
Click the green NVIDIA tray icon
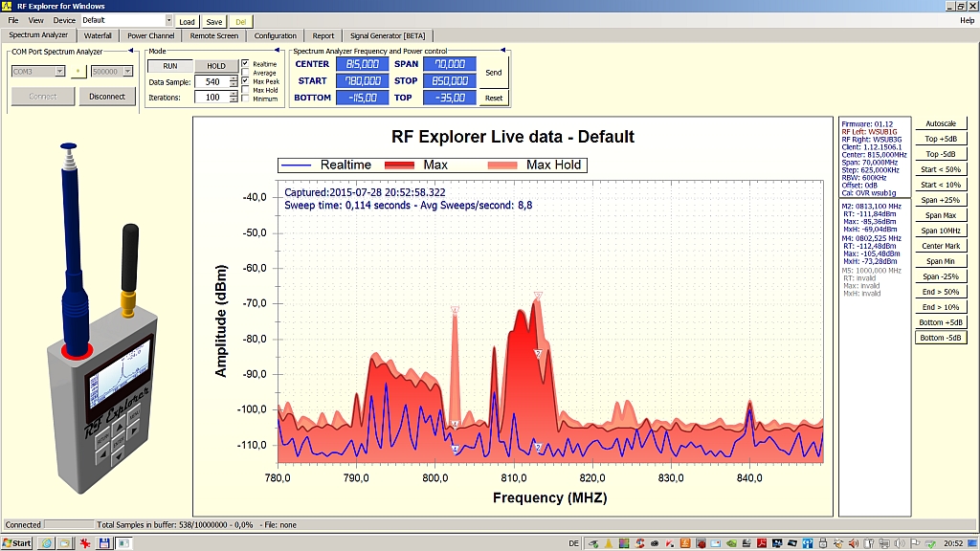tap(730, 543)
